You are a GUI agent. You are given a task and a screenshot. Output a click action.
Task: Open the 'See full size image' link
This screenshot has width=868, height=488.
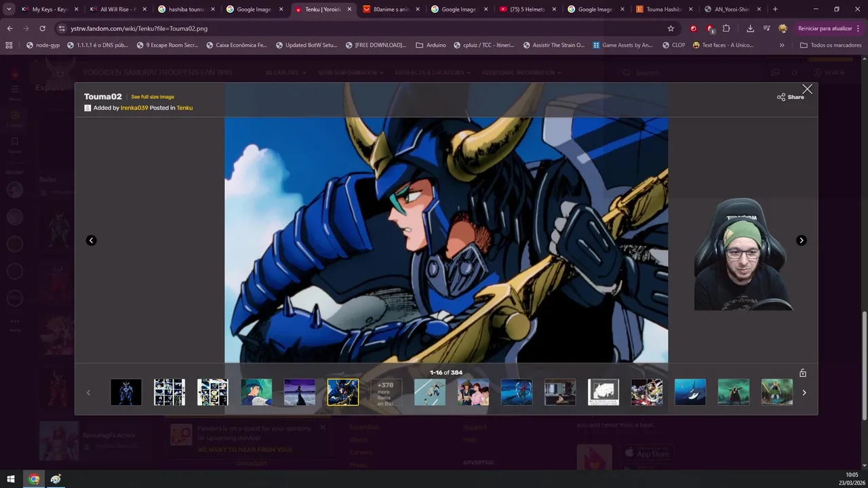pos(153,97)
